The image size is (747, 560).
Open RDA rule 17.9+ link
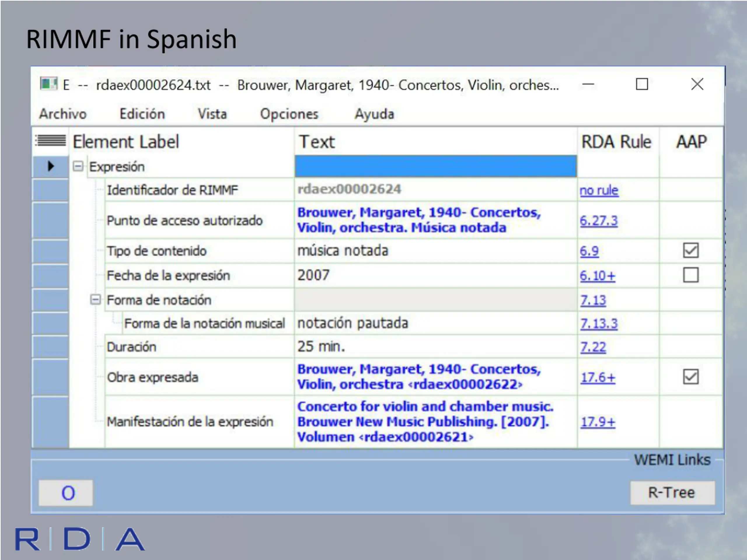coord(598,422)
